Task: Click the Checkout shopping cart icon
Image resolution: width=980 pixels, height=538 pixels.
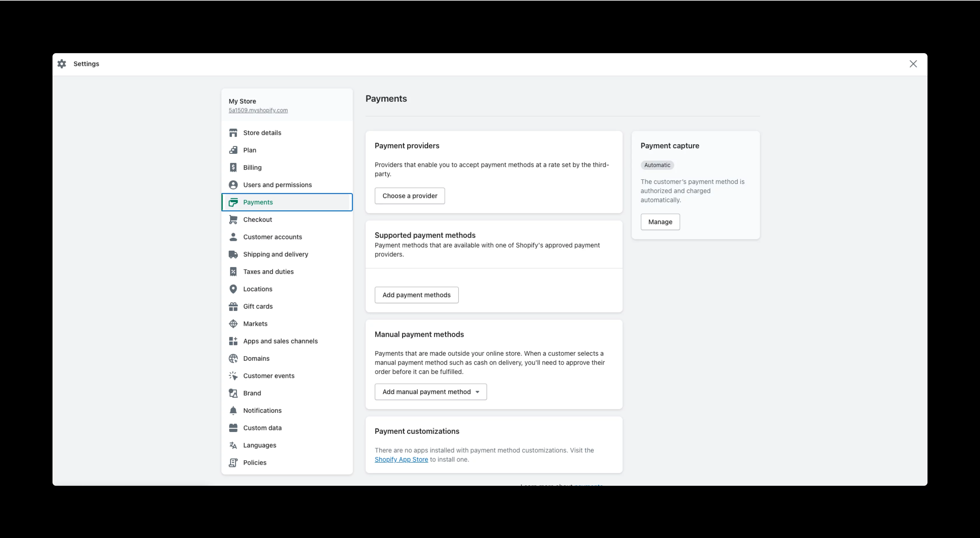Action: point(233,219)
